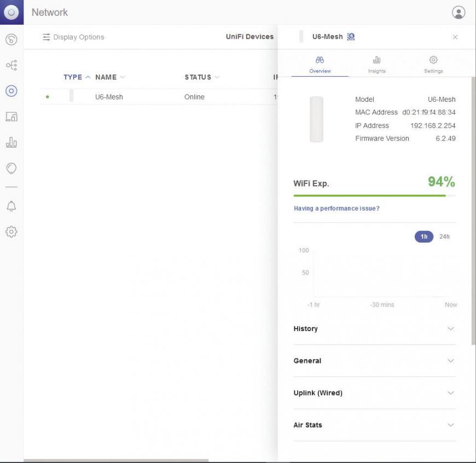This screenshot has width=476, height=463.
Task: Open the Insights lightbulb sidebar icon
Action: [11, 168]
